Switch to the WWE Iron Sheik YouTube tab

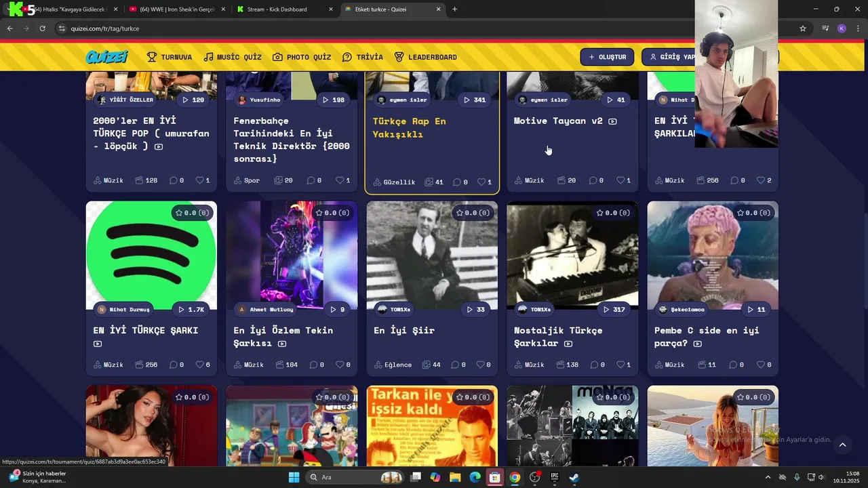pos(176,9)
